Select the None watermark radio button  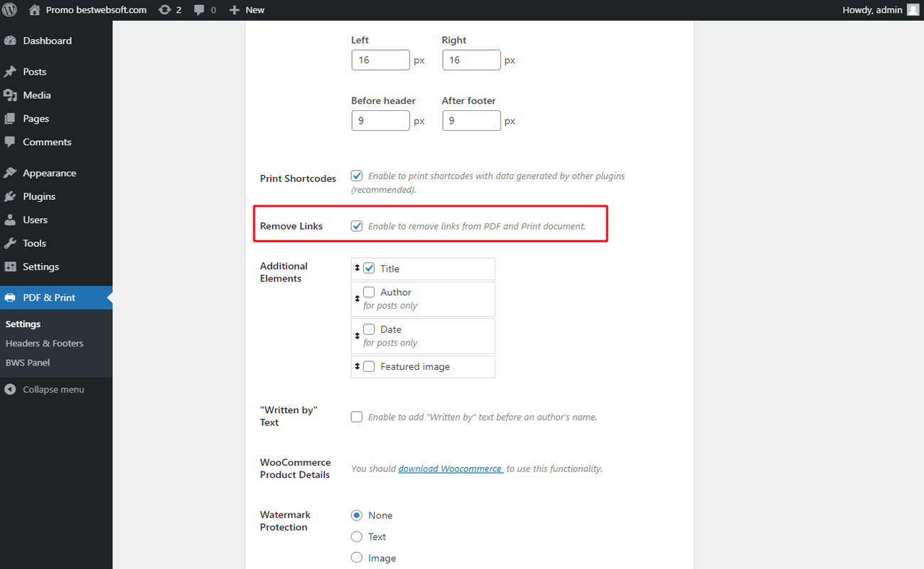coord(357,515)
